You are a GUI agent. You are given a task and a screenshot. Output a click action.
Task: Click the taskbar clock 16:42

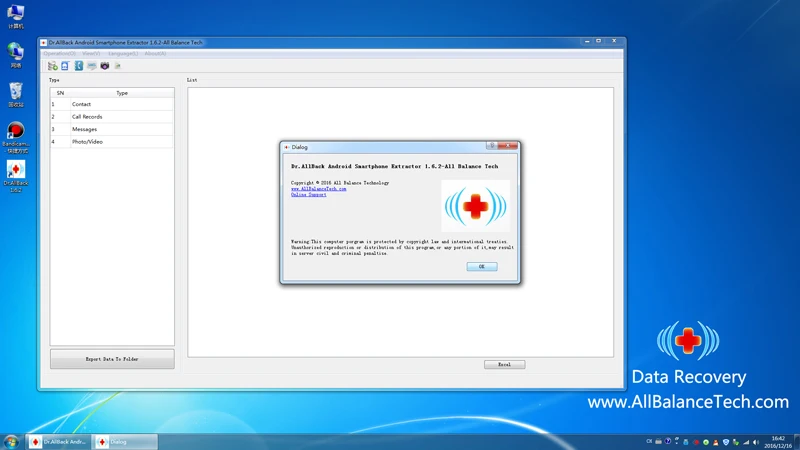(778, 442)
